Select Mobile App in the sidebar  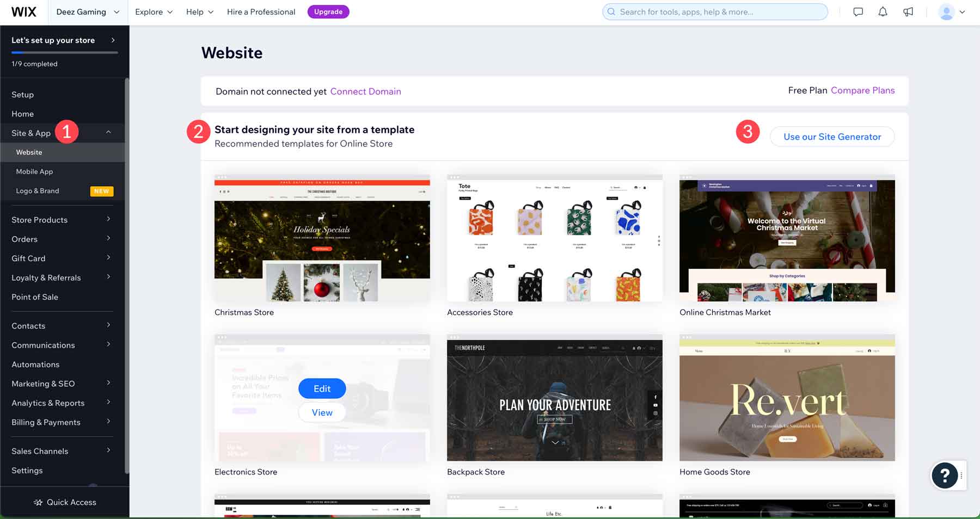click(34, 171)
